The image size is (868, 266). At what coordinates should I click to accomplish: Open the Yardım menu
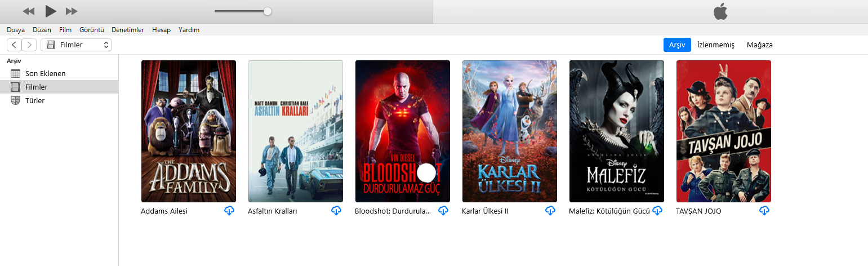point(189,30)
